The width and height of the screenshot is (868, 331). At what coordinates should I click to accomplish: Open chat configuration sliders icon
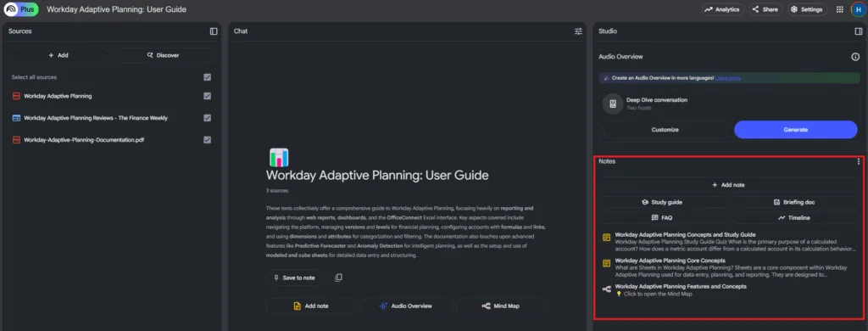pyautogui.click(x=578, y=31)
